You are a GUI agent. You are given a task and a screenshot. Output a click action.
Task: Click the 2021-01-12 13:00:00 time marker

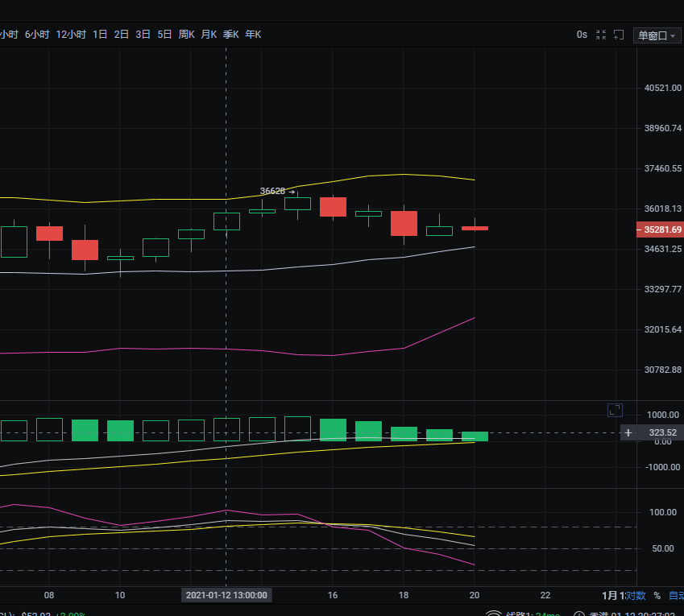[x=226, y=595]
